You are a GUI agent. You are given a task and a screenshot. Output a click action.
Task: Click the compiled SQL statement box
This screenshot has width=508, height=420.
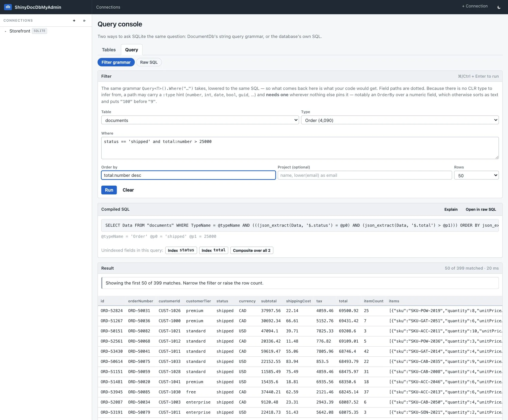[300, 226]
